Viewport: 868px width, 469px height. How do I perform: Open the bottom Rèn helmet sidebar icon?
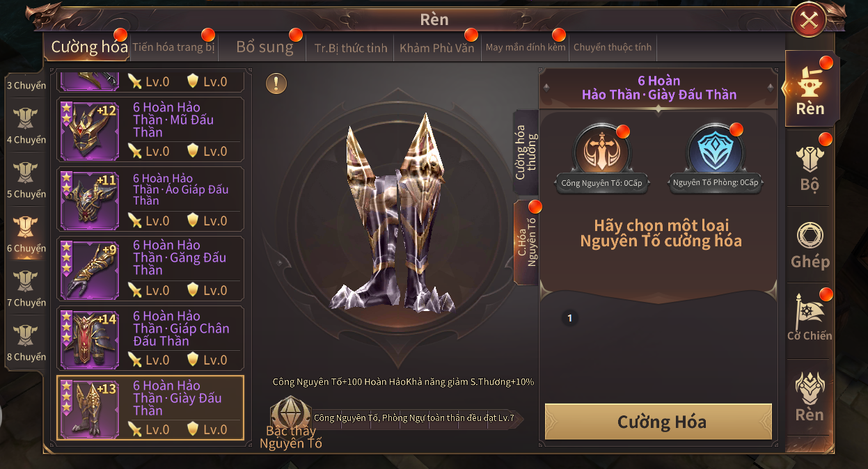tap(810, 397)
